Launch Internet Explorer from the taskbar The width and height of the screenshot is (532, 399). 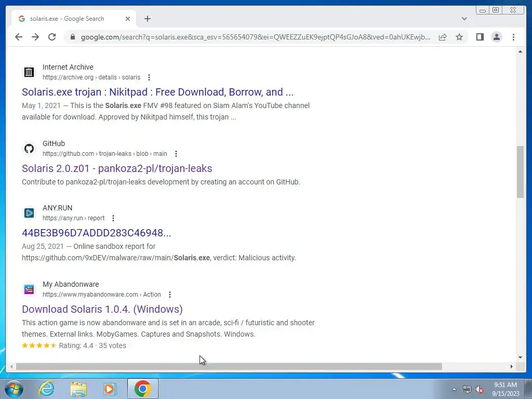pyautogui.click(x=46, y=389)
